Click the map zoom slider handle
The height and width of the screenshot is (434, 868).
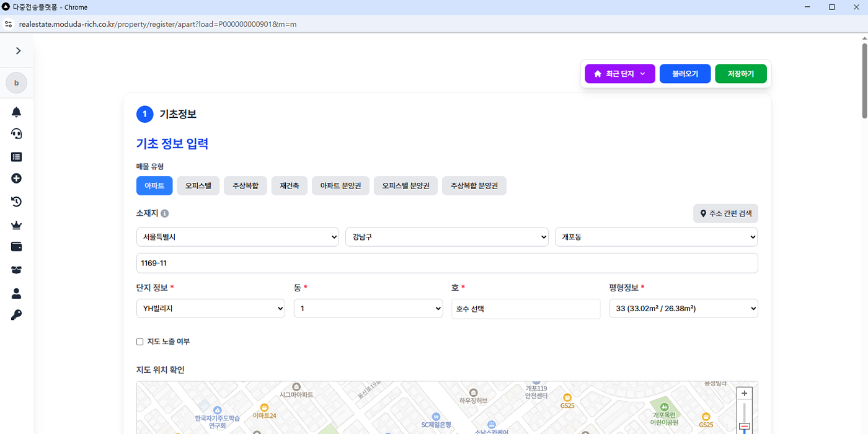pos(745,427)
